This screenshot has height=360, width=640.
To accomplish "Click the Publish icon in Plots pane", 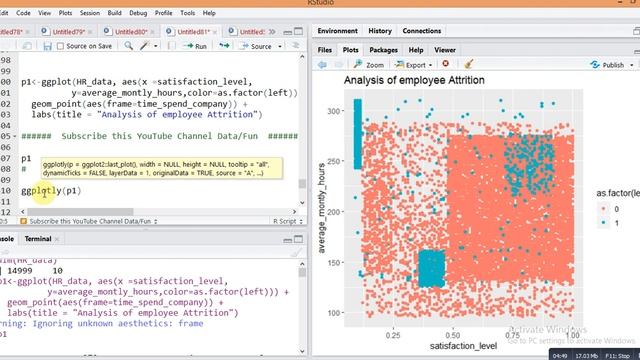I will point(595,64).
